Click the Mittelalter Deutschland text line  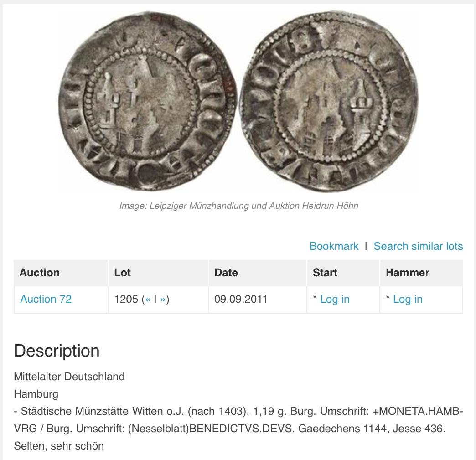[x=69, y=377]
